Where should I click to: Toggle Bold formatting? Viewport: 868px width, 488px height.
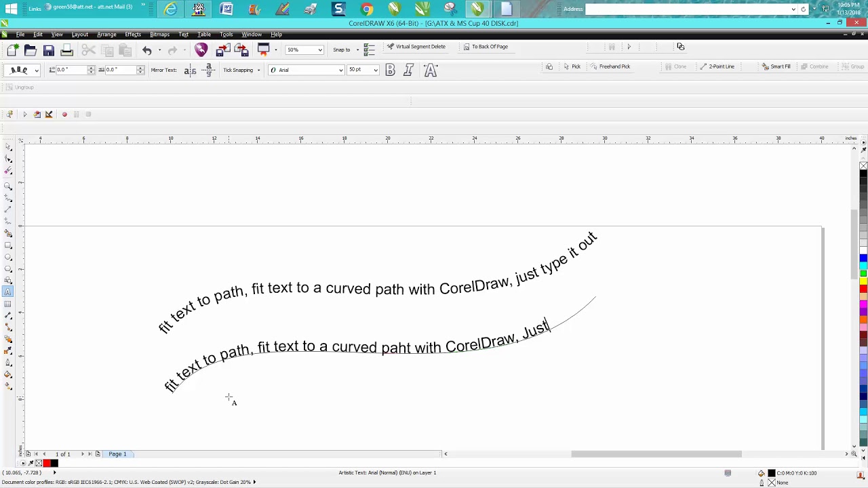pyautogui.click(x=390, y=70)
